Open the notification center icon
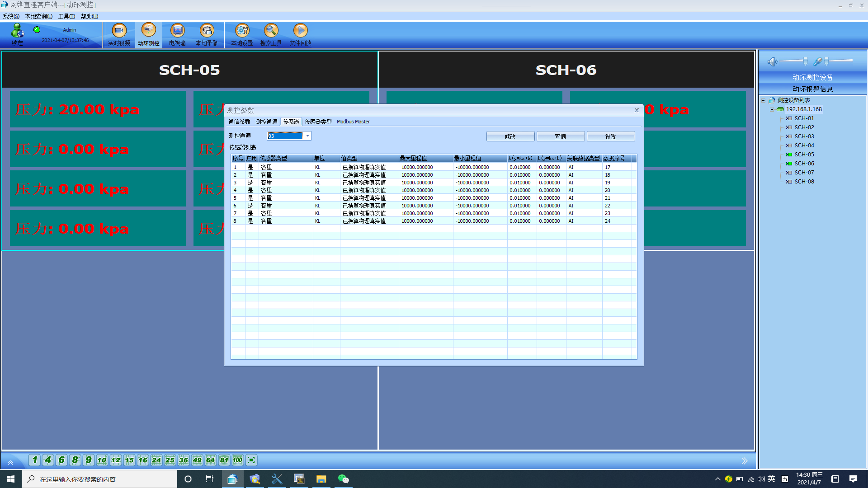This screenshot has height=488, width=868. [853, 479]
